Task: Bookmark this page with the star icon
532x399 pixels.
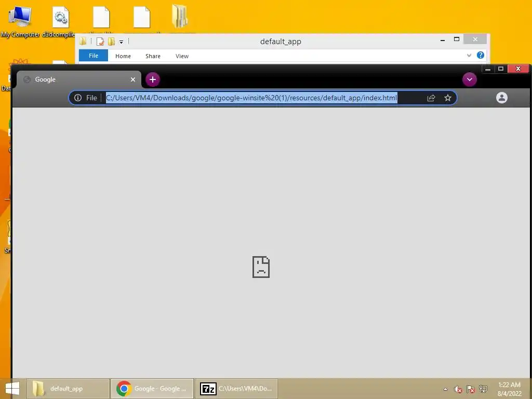Action: click(448, 98)
